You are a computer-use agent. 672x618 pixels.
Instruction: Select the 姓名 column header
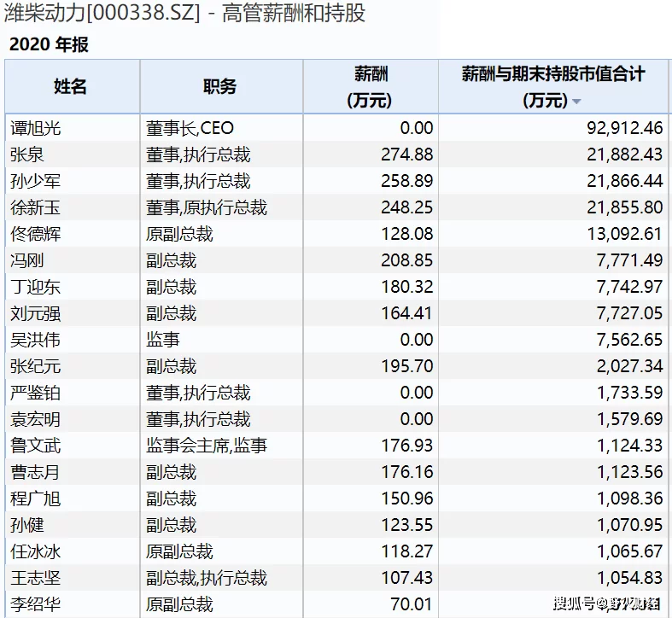(71, 86)
